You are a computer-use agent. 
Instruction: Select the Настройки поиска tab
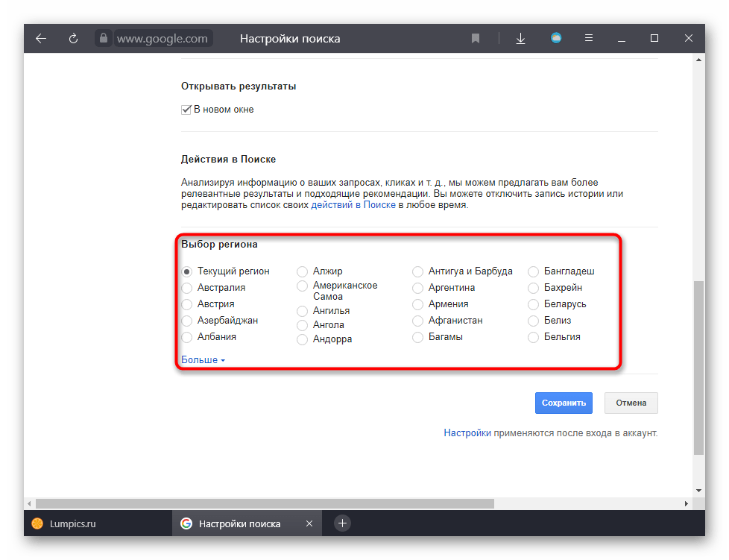tap(247, 523)
